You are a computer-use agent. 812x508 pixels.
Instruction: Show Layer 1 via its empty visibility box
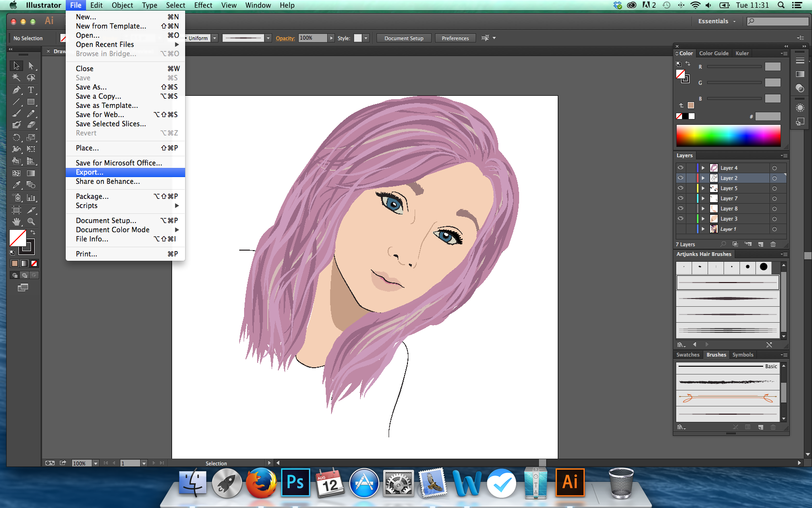[681, 229]
